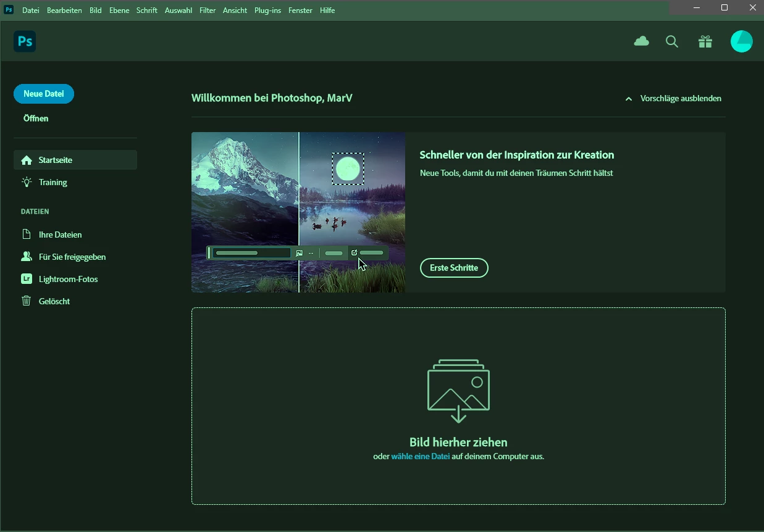Open the Bearbeiten menu

click(64, 10)
